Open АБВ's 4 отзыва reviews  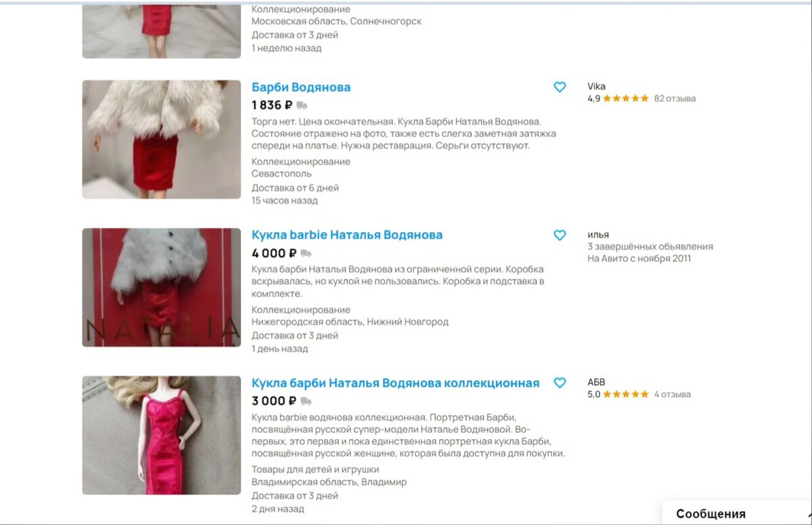pos(672,394)
